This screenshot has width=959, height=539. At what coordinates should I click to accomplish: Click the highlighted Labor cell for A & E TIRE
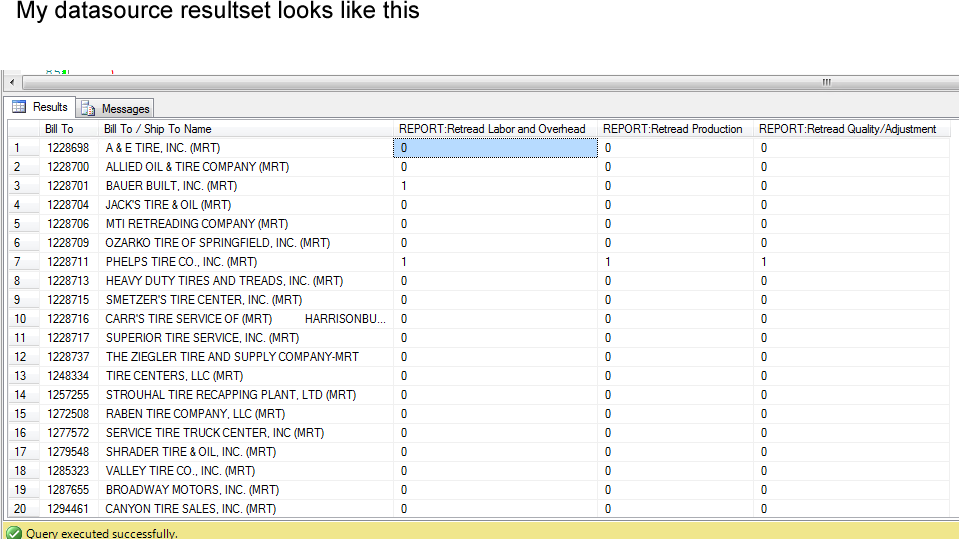pyautogui.click(x=495, y=148)
